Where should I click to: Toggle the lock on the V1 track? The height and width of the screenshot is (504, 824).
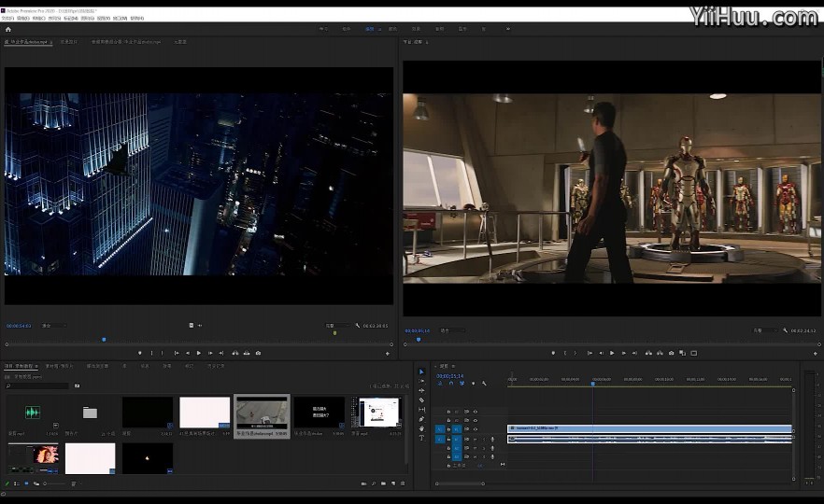tap(448, 429)
